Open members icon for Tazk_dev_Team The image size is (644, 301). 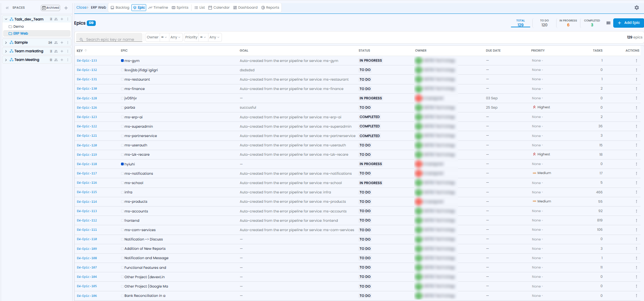(56, 19)
